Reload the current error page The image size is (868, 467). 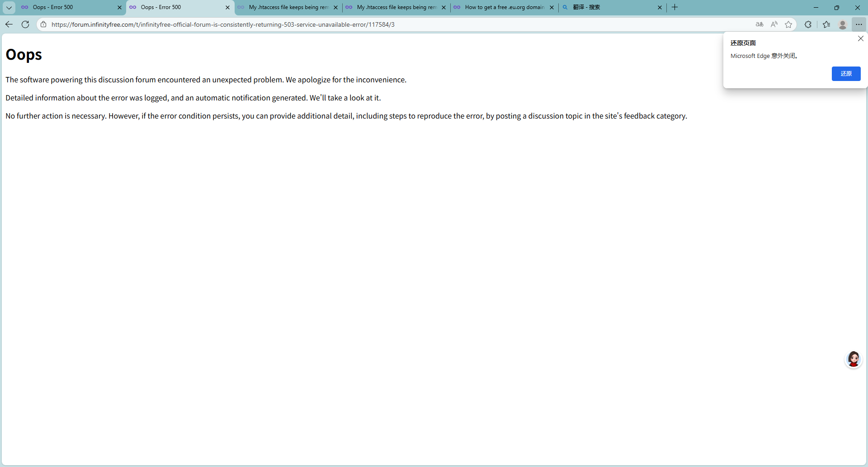pos(25,24)
